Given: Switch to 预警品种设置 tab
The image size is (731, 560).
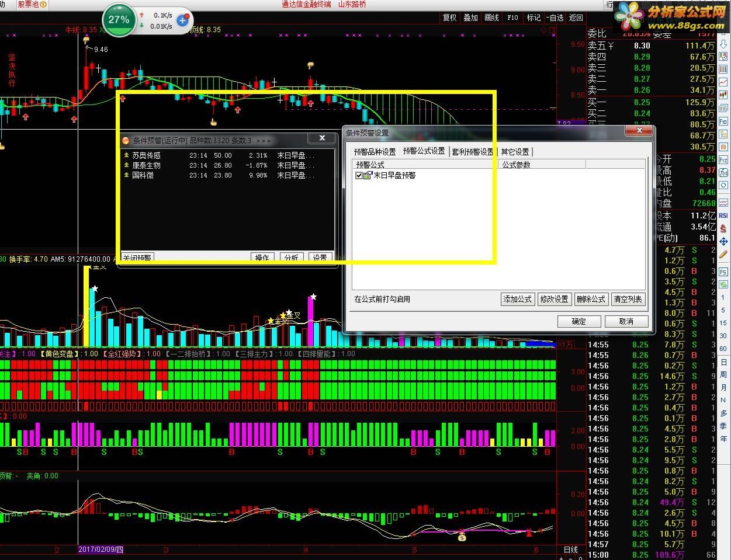Looking at the screenshot, I should [x=375, y=152].
